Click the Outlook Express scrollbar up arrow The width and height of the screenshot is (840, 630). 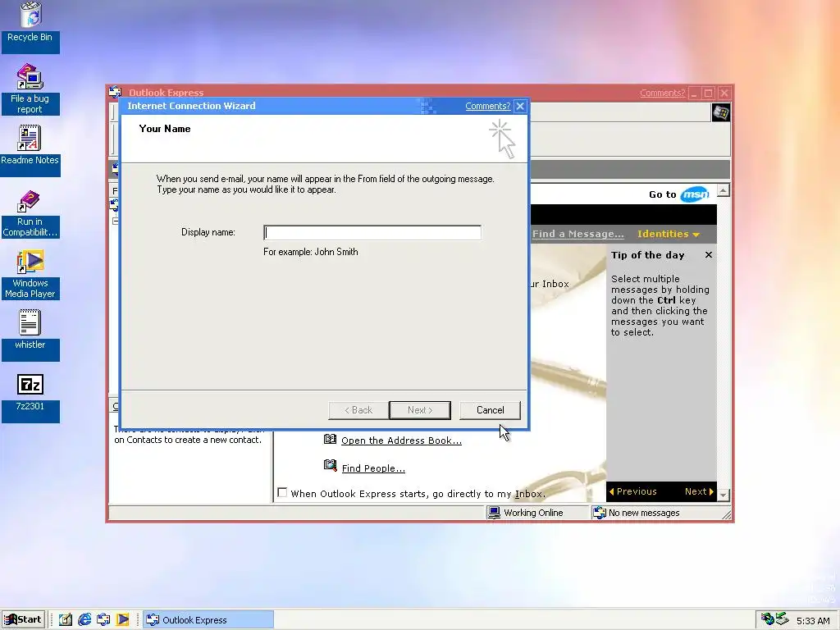tap(724, 190)
